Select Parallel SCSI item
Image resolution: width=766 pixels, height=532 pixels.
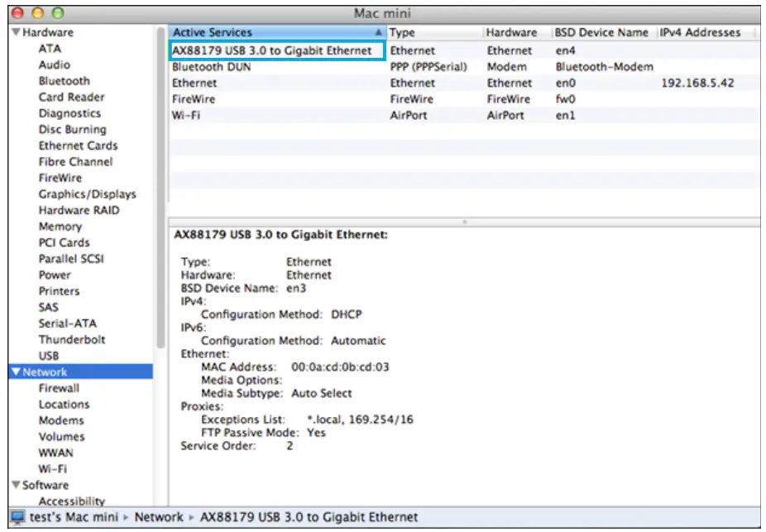(x=71, y=258)
